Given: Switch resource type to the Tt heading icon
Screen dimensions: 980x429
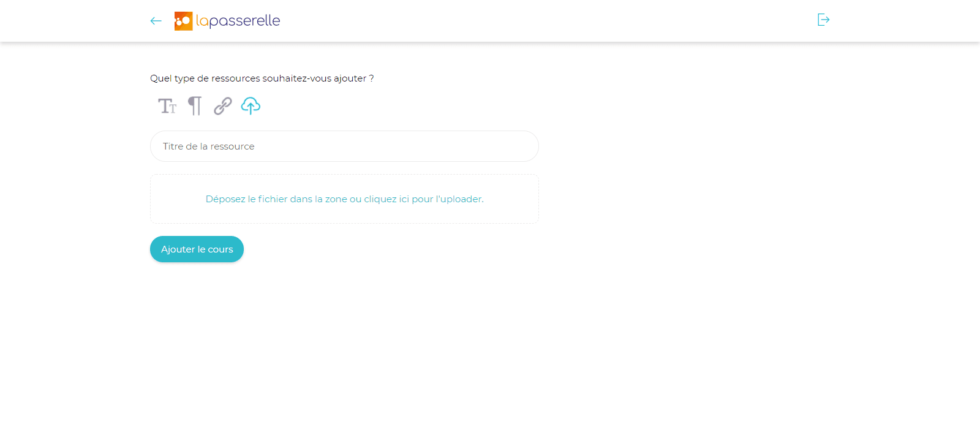Looking at the screenshot, I should point(167,106).
